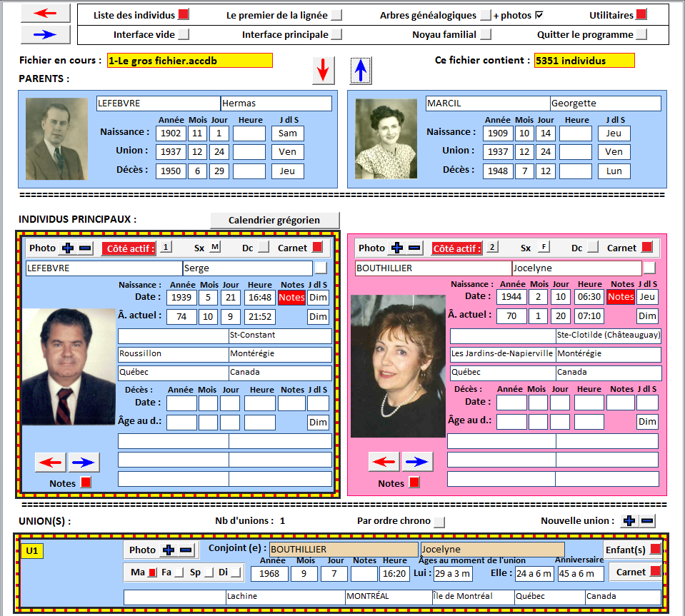Select the Di union type option
Screen dimensions: 685x616
point(236,572)
